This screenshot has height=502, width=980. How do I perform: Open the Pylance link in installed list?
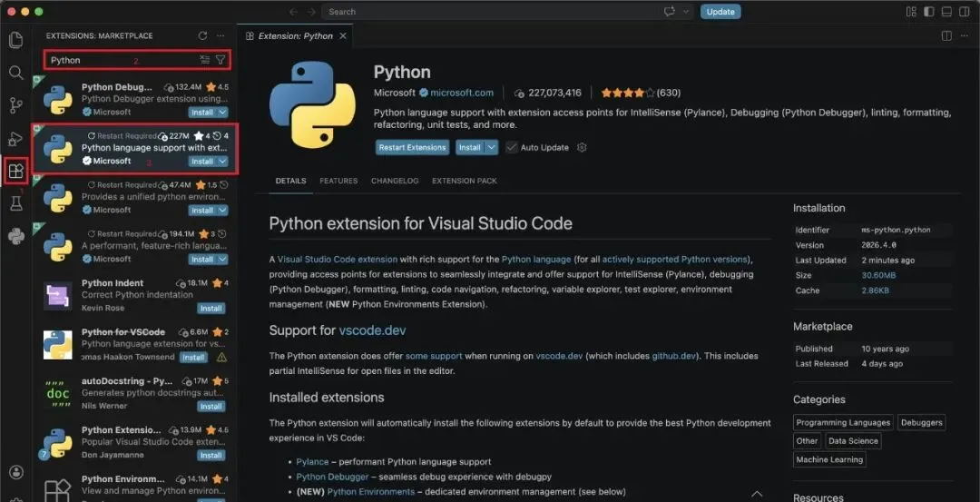312,461
